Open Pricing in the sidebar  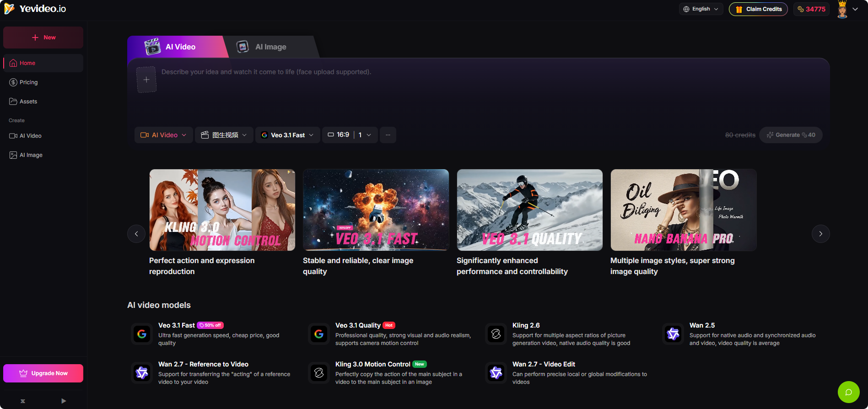[x=43, y=82]
